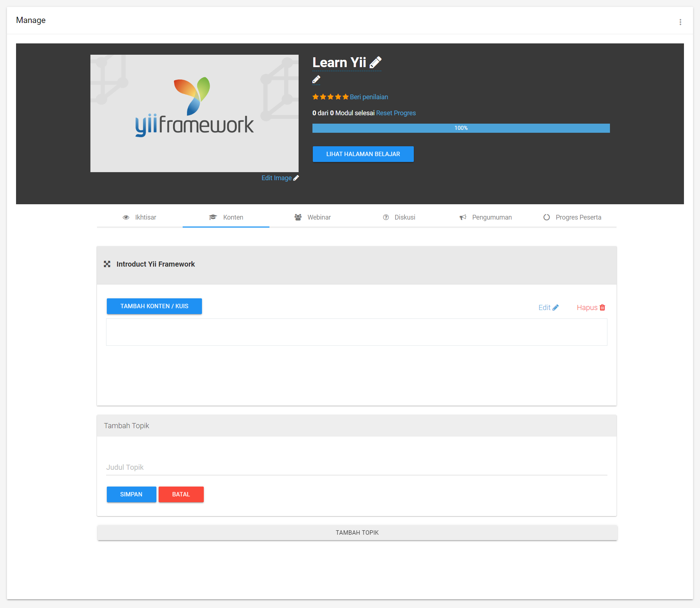
Task: Click the megaphone icon on Pengumuman tab
Action: coord(463,217)
